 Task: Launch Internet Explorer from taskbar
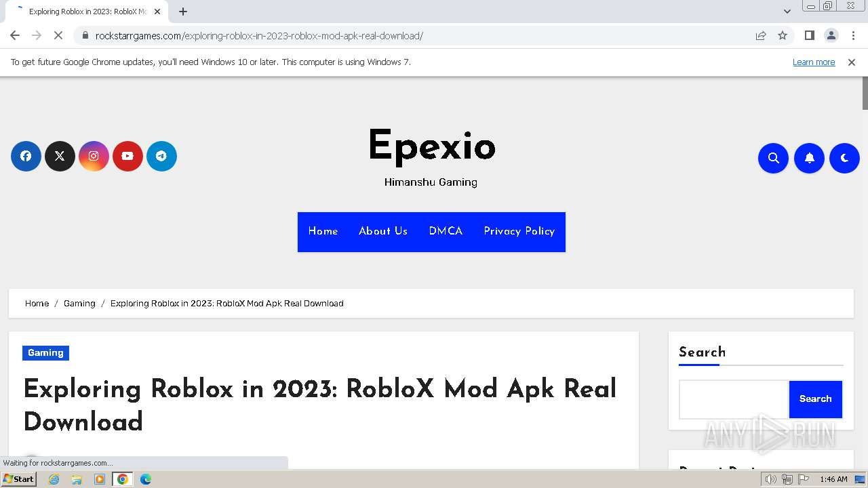[x=54, y=479]
